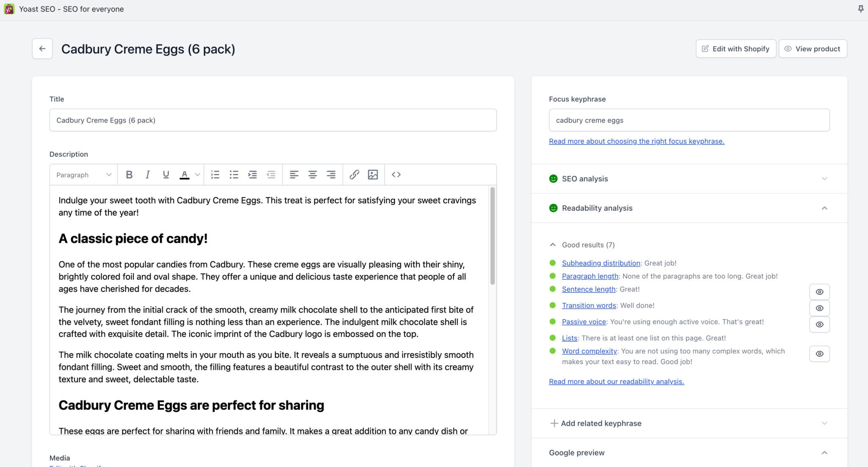Image resolution: width=868 pixels, height=467 pixels.
Task: Insert an image into the description
Action: (x=373, y=174)
